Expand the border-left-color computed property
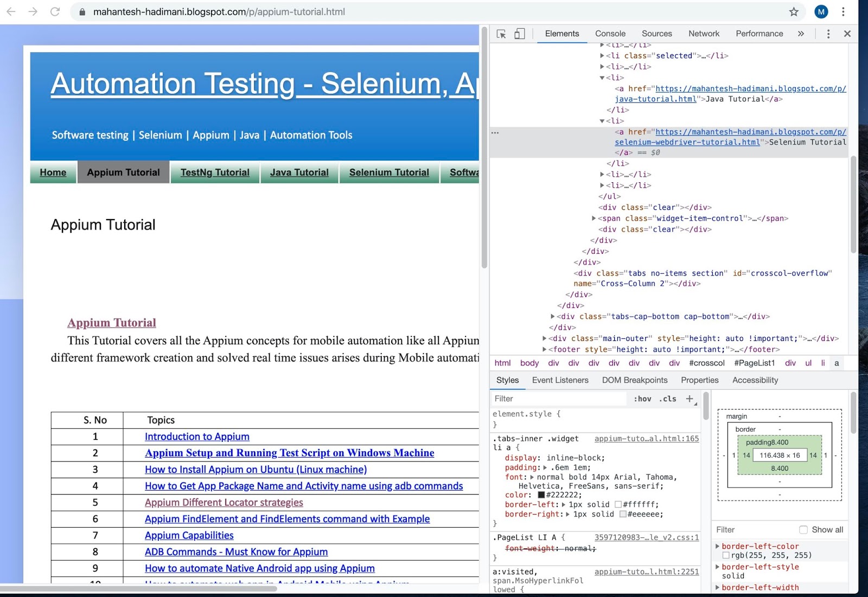Viewport: 868px width, 597px height. [x=718, y=547]
